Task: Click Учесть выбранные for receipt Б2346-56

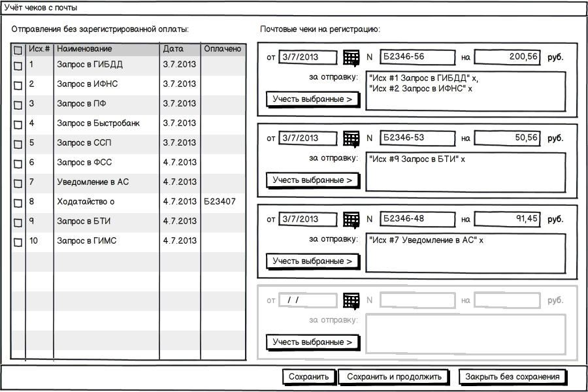Action: (312, 99)
